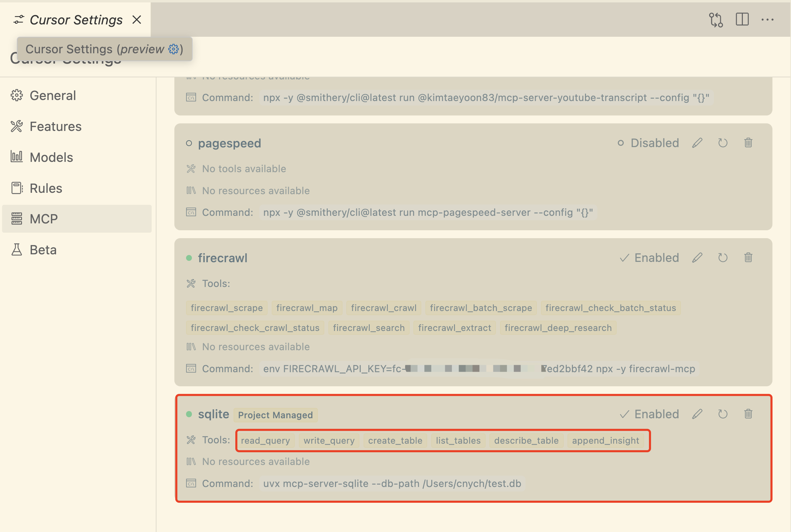Click the youtube-transcript server command text
This screenshot has height=532, width=791.
point(486,98)
